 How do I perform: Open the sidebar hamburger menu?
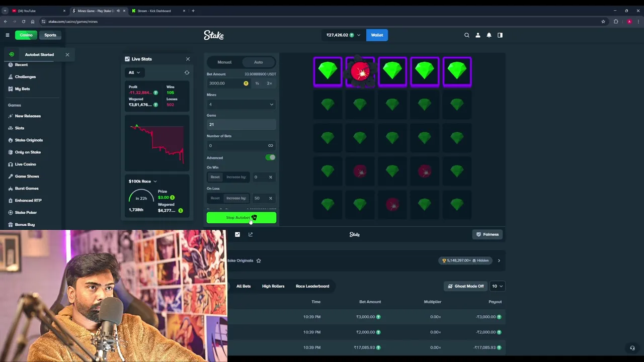(x=8, y=35)
